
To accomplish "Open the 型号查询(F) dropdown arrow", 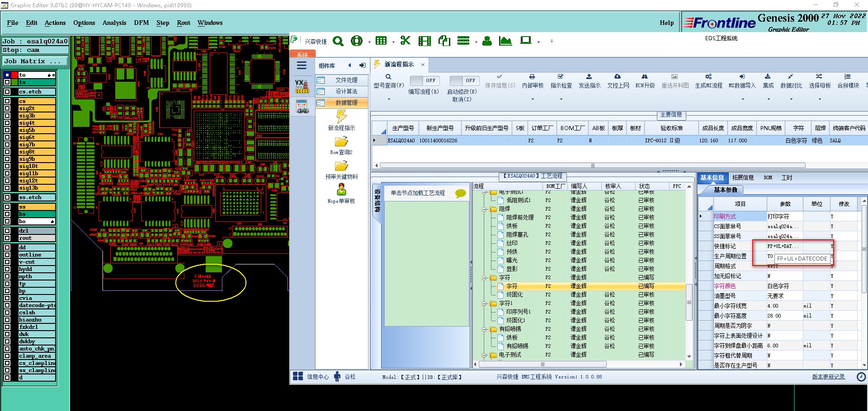I will pos(388,99).
